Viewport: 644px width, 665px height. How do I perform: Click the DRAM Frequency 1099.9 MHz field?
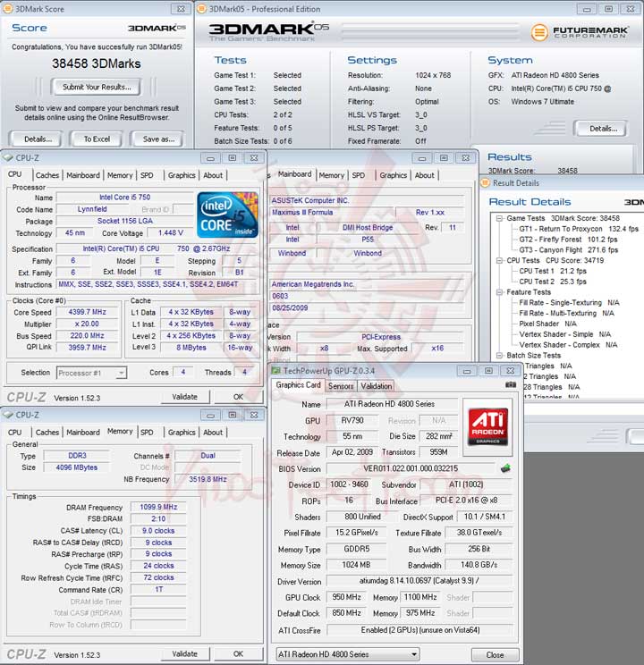158,507
